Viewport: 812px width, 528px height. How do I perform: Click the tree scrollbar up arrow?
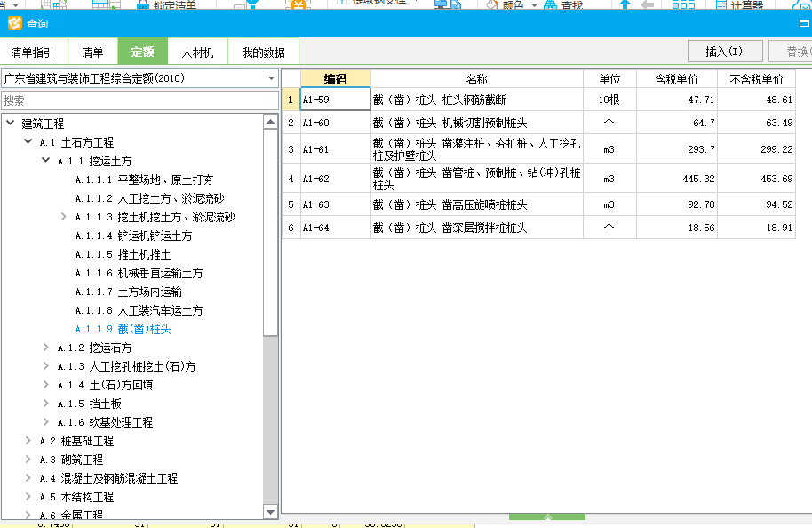270,122
